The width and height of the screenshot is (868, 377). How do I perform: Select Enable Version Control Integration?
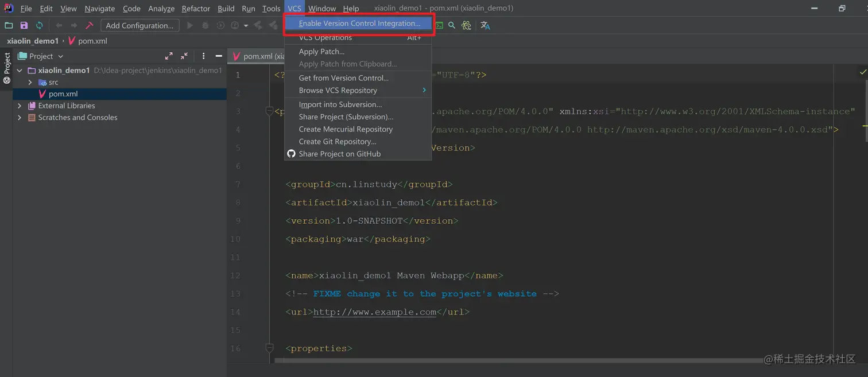point(358,24)
